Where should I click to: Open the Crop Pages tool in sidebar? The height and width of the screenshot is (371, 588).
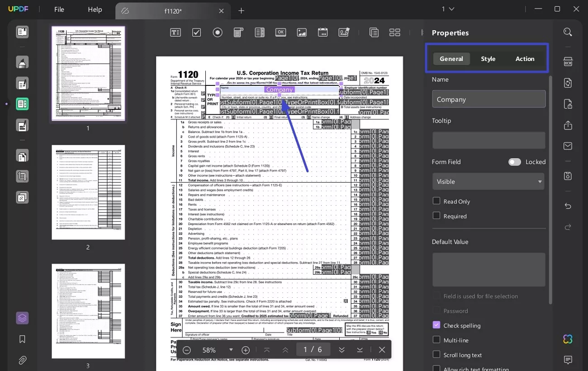tap(22, 176)
